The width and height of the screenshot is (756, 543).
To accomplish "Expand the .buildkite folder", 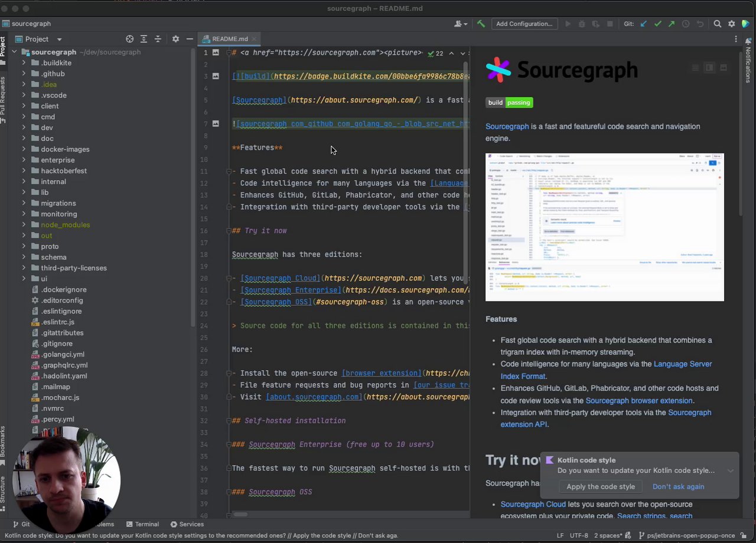I will tap(24, 63).
